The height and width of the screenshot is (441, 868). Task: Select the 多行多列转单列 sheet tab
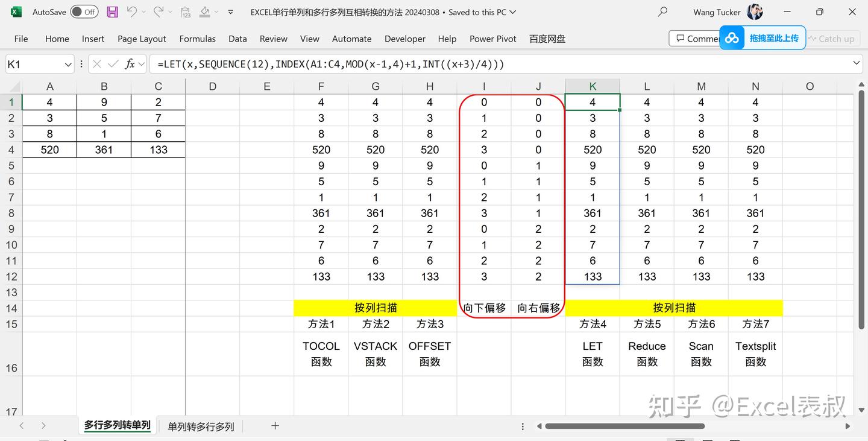point(118,425)
